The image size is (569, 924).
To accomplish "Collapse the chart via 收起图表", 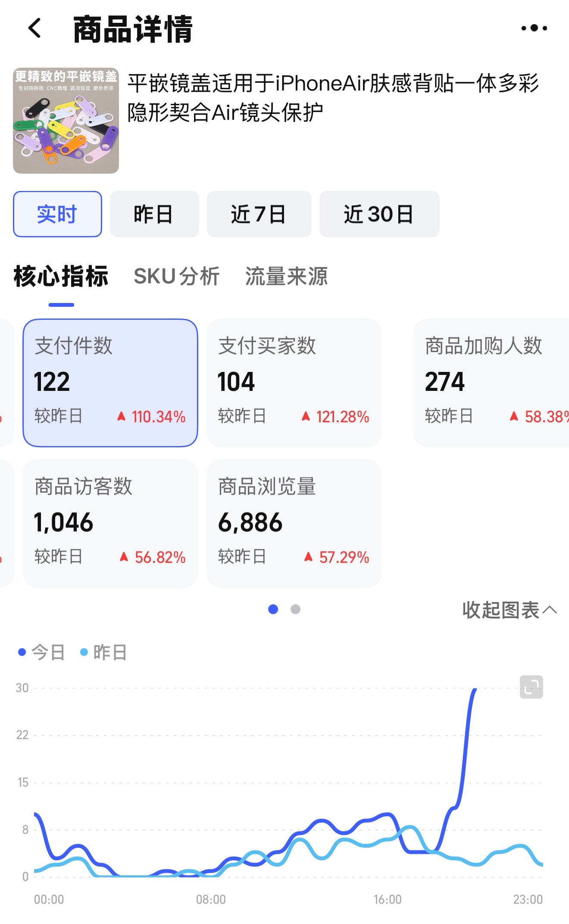I will (x=510, y=610).
